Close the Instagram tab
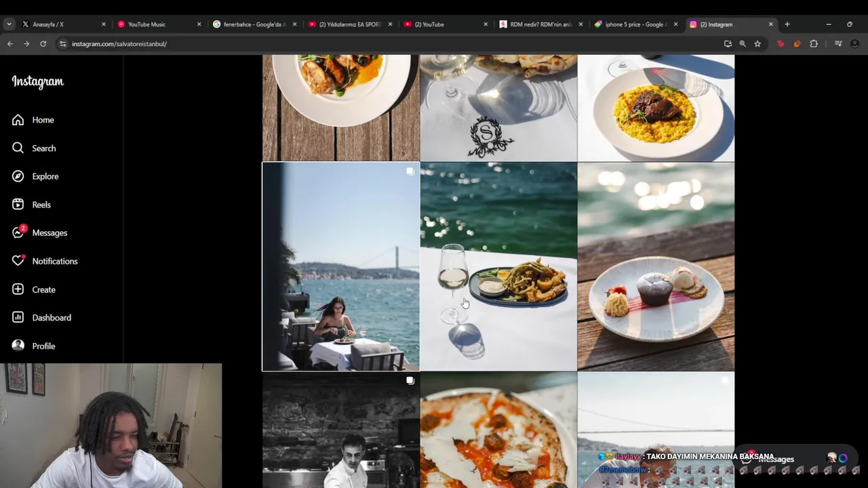The height and width of the screenshot is (488, 868). [x=770, y=24]
